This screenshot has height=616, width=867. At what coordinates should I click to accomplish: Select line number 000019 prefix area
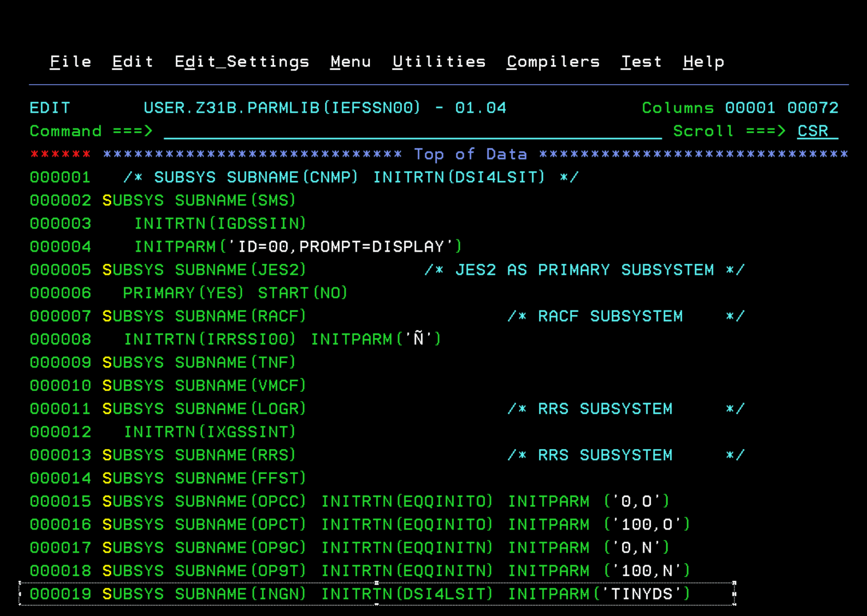pyautogui.click(x=60, y=594)
